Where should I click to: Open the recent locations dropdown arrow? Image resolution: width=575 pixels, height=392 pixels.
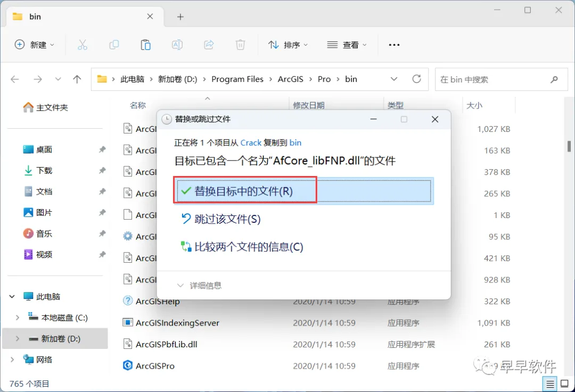pyautogui.click(x=57, y=79)
